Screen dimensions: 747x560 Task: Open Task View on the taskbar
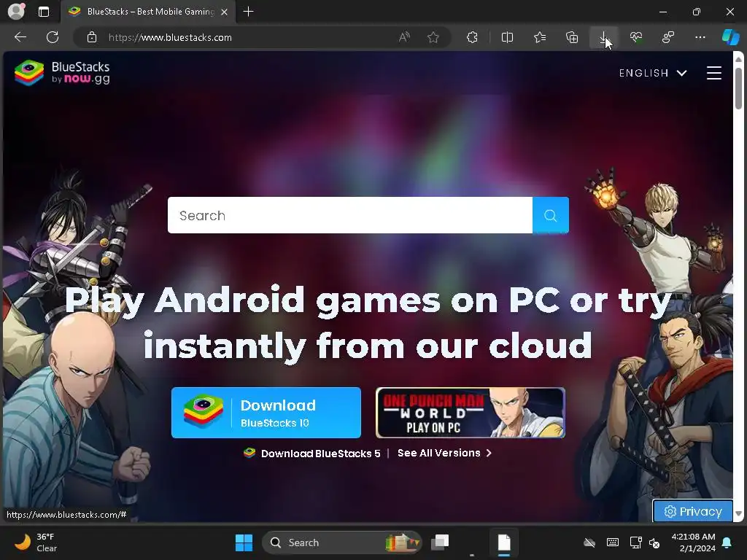[x=440, y=542]
